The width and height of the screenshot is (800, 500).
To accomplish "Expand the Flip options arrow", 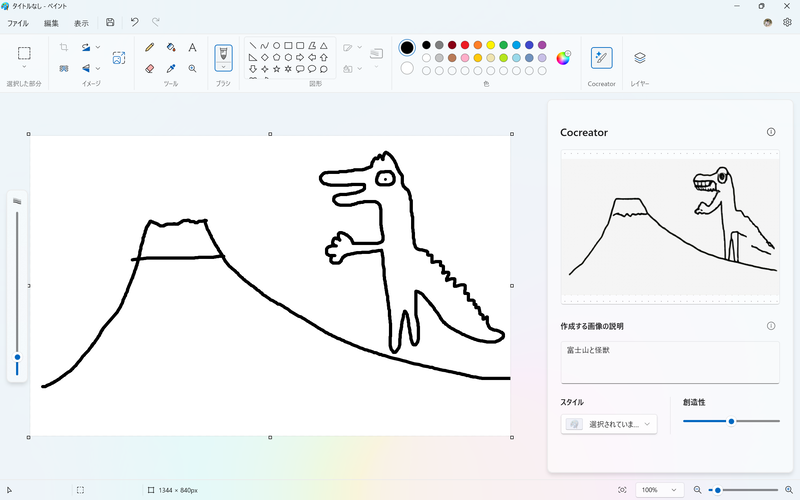I will tap(98, 68).
